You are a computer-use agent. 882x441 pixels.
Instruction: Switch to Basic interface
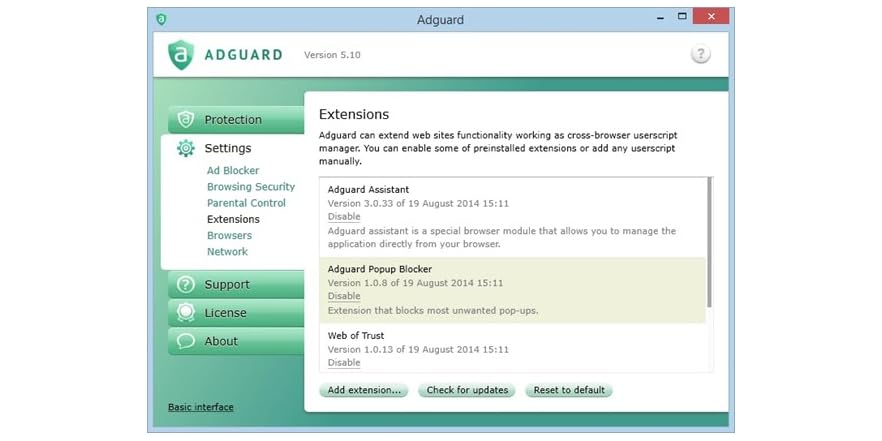pyautogui.click(x=201, y=407)
